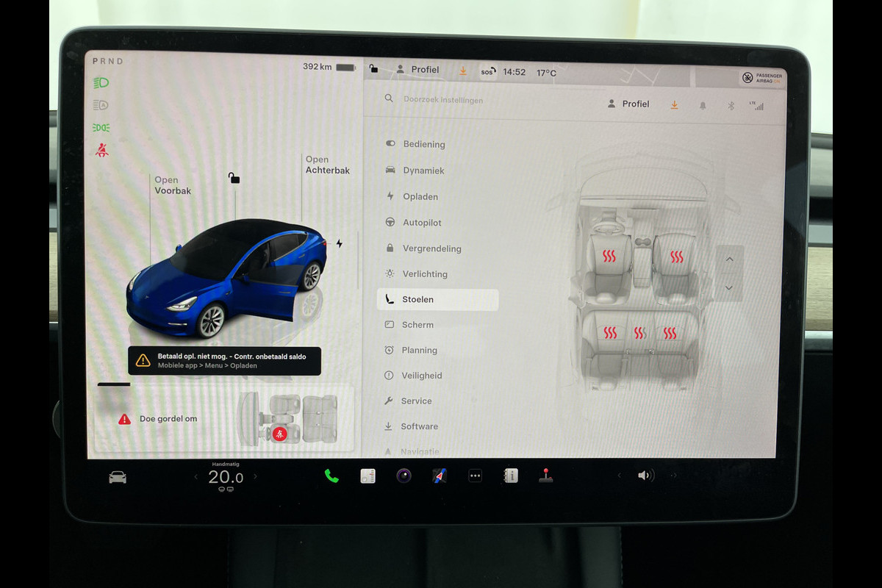Open the Software settings menu item
Viewport: 882px width, 588px height.
[x=419, y=426]
